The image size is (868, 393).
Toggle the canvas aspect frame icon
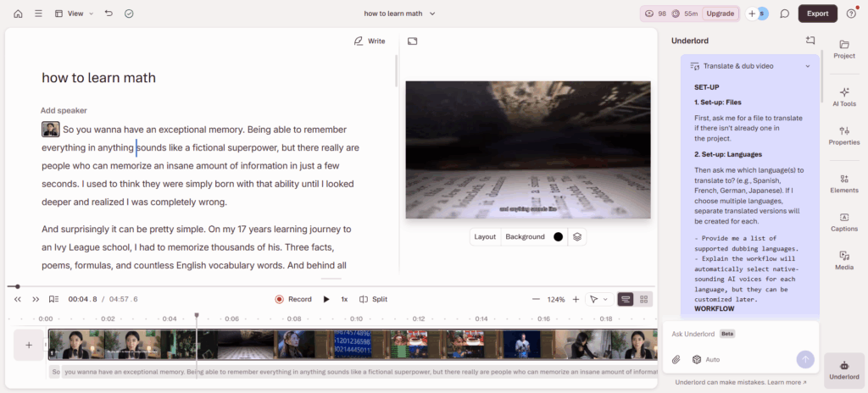[x=412, y=41]
